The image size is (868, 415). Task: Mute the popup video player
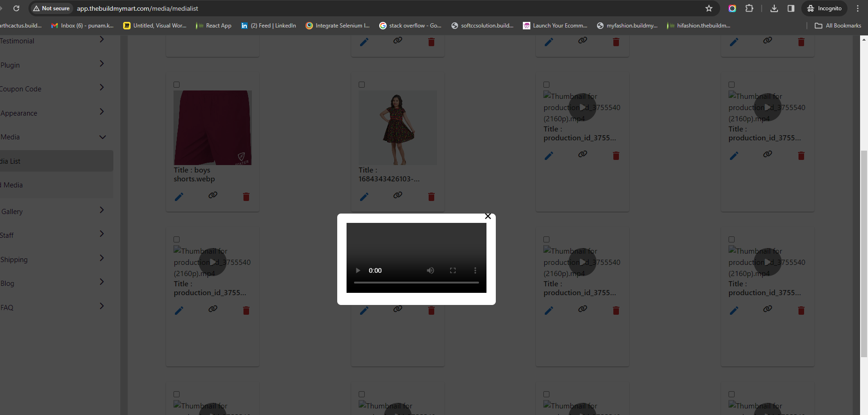(x=431, y=270)
